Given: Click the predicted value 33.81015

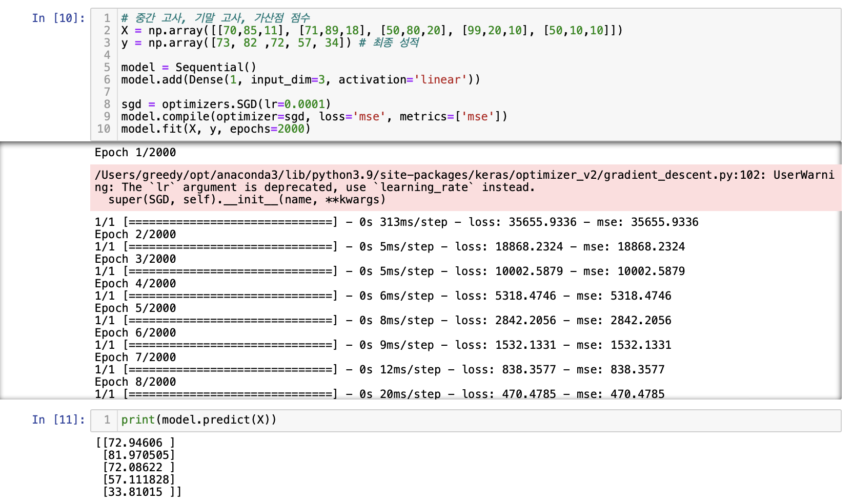Looking at the screenshot, I should pos(135,492).
